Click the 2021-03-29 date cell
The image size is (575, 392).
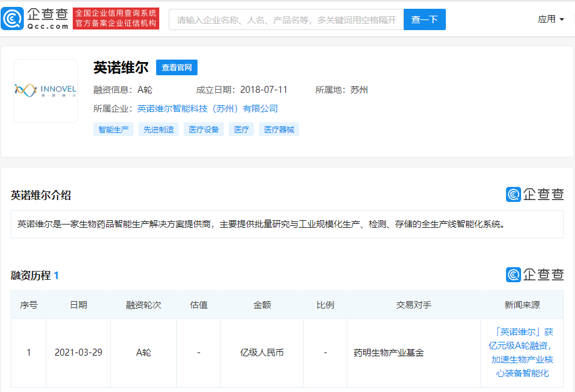tap(78, 352)
